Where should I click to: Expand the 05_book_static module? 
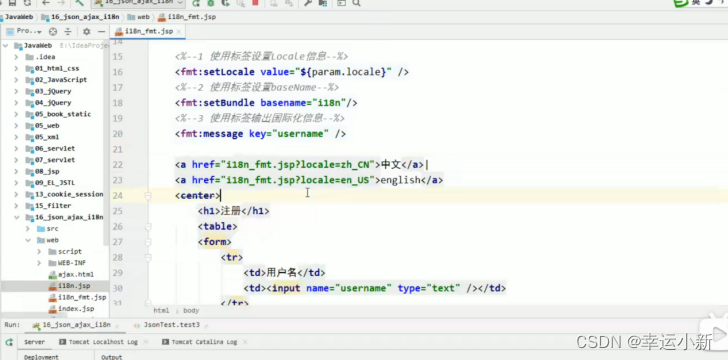[x=16, y=114]
